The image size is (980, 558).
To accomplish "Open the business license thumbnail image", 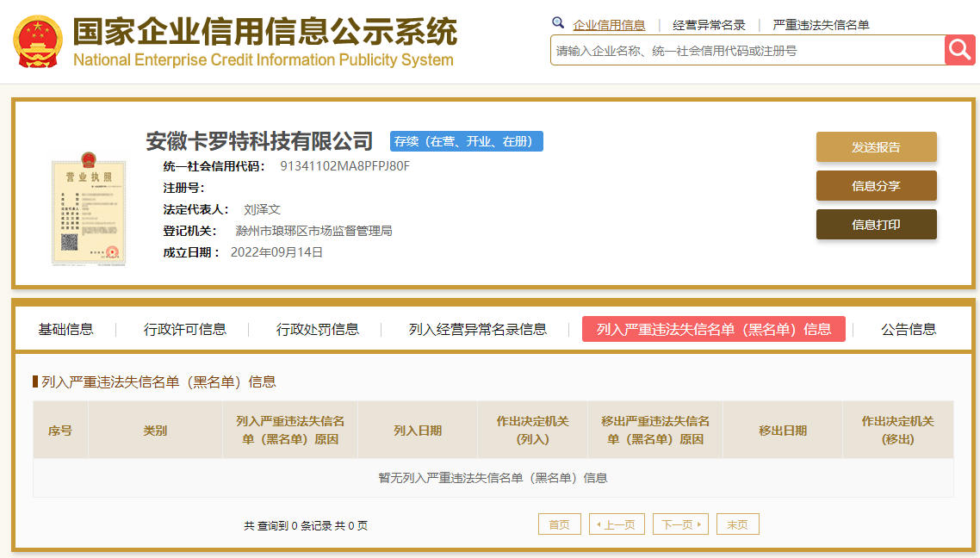I will tap(88, 209).
